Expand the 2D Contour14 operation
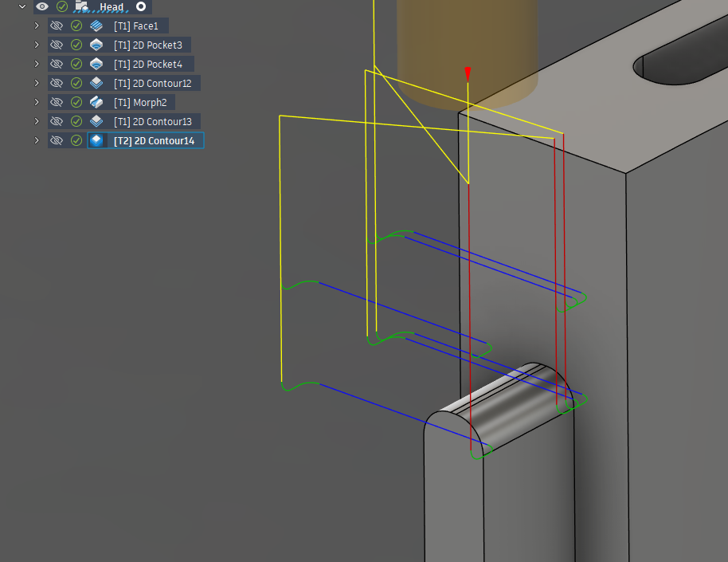728x562 pixels. (x=37, y=140)
